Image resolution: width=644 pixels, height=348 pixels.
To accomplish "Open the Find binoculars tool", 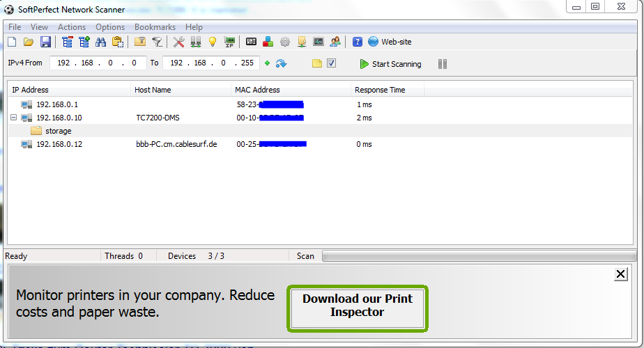I will 100,42.
